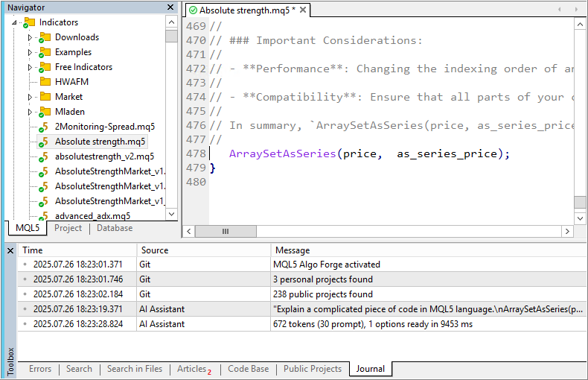Image resolution: width=588 pixels, height=380 pixels.
Task: Open the Articles toolbox tab
Action: (194, 369)
